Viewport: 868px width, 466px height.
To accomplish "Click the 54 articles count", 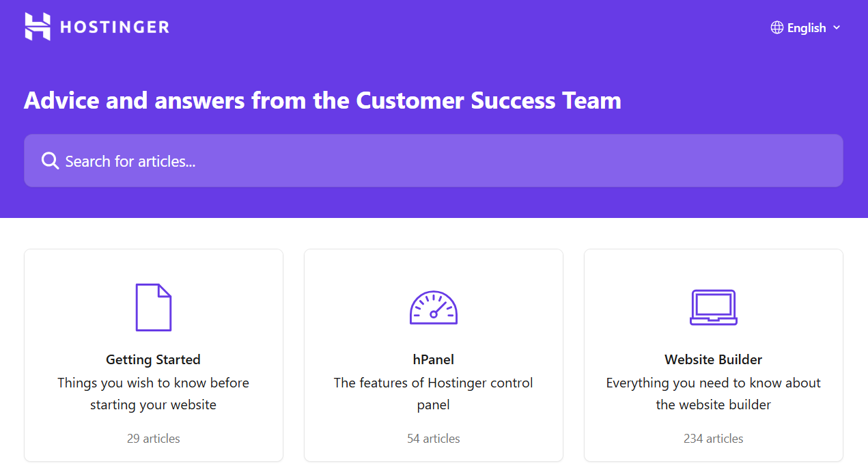I will [433, 439].
